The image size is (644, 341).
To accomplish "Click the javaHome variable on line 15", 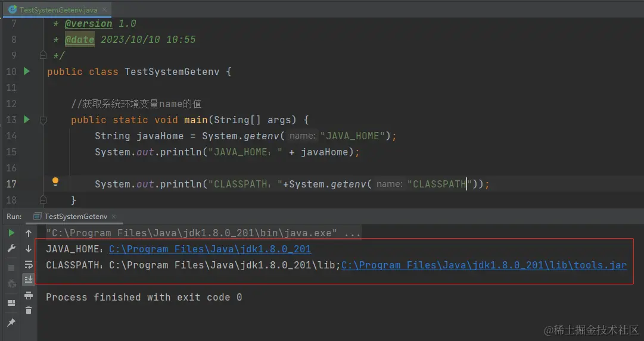I will tap(324, 152).
